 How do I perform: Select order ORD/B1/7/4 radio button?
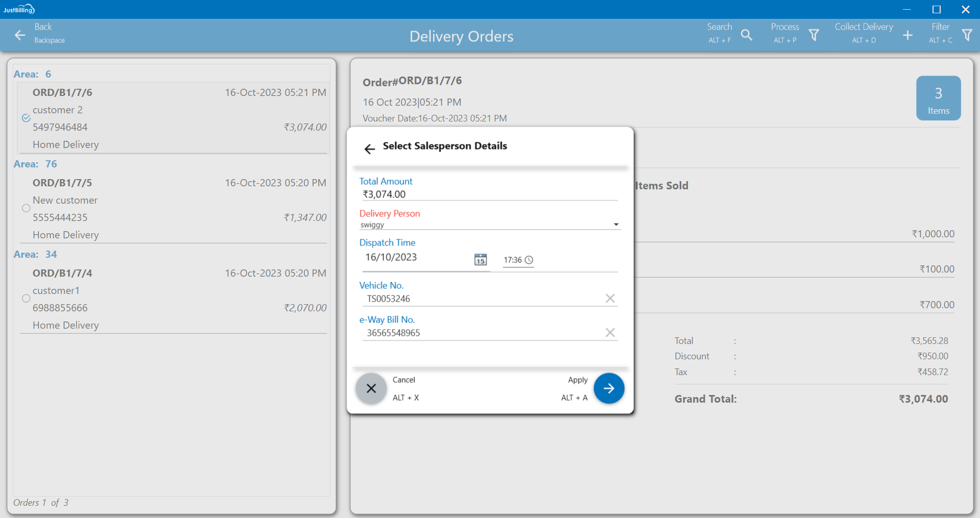point(26,299)
